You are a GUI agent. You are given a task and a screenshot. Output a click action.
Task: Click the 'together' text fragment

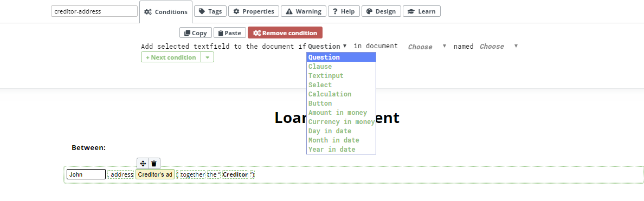click(x=192, y=174)
